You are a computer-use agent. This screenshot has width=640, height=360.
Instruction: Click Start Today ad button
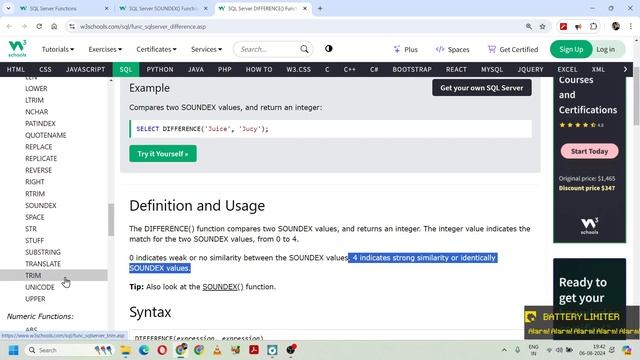click(589, 151)
